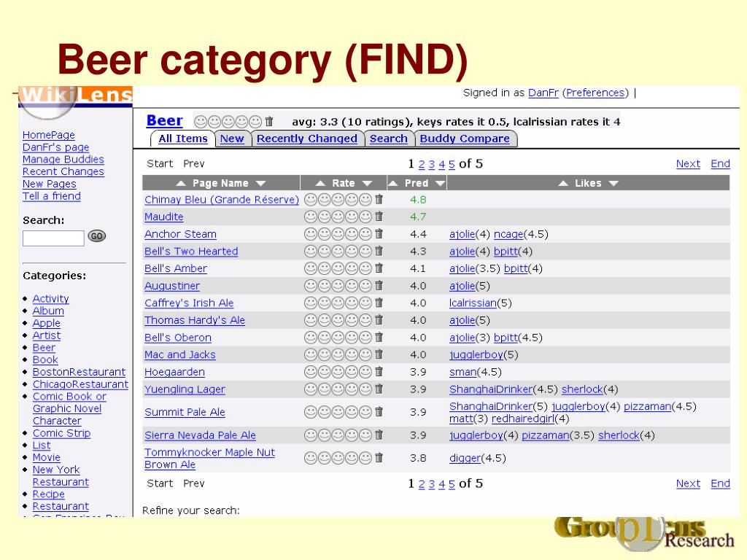Sort Page Name descending with down arrow

click(x=260, y=183)
